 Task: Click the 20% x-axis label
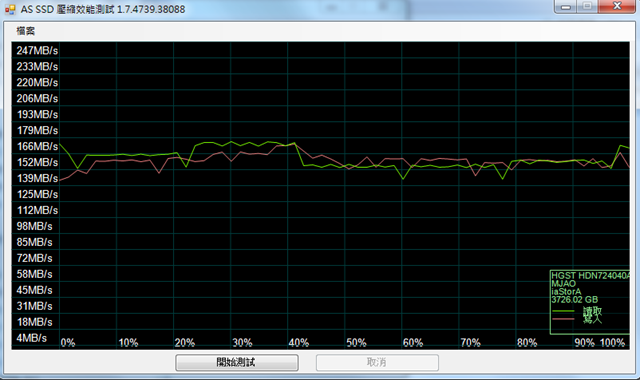pos(185,342)
